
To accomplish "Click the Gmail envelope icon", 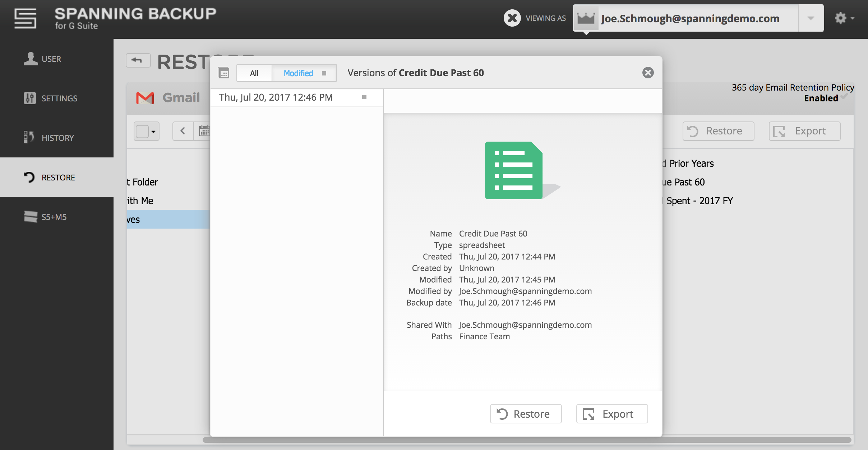I will click(x=145, y=98).
